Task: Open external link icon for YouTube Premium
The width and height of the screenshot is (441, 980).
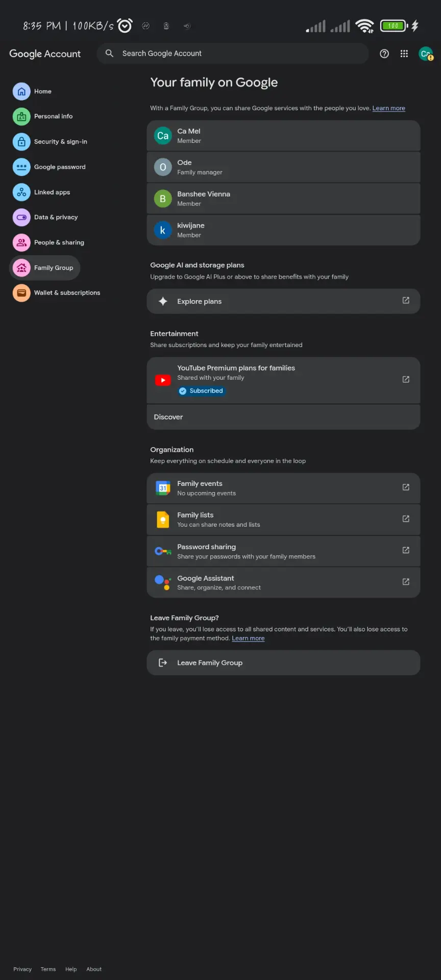Action: 406,379
